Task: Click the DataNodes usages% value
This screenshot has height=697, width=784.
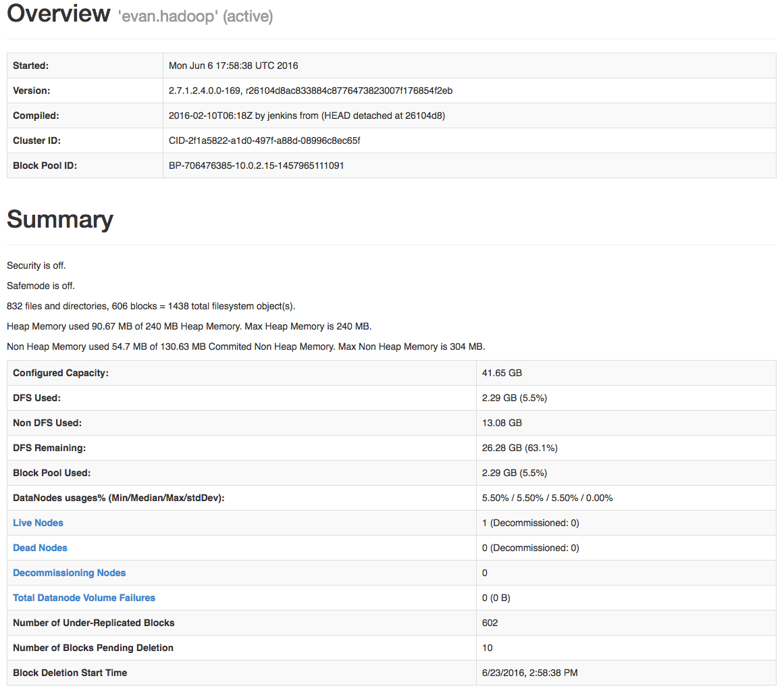Action: pos(547,498)
